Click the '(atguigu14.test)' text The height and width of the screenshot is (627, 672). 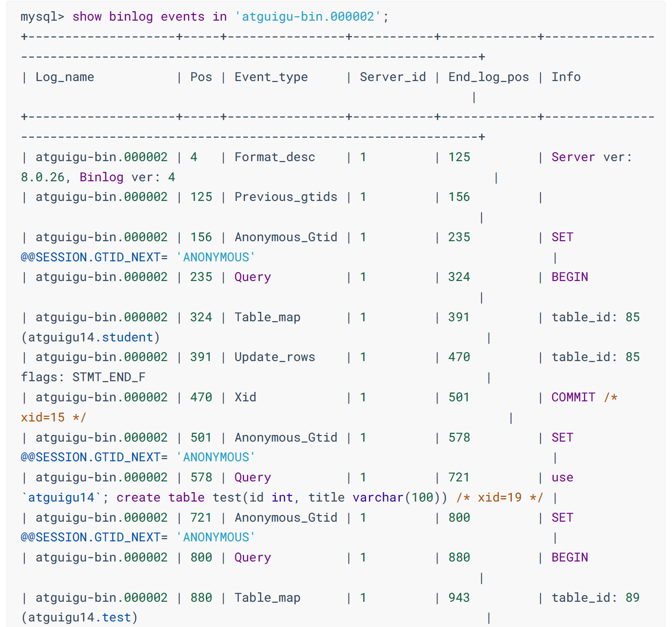(80, 618)
